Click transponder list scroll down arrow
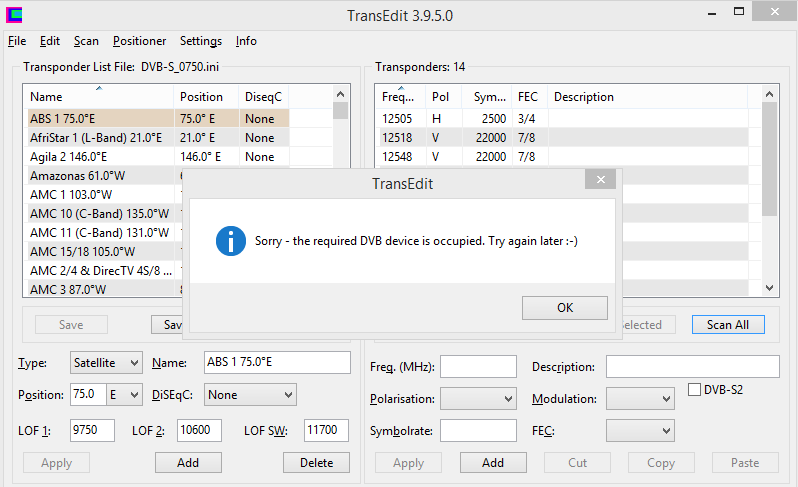The image size is (798, 487). [x=770, y=288]
